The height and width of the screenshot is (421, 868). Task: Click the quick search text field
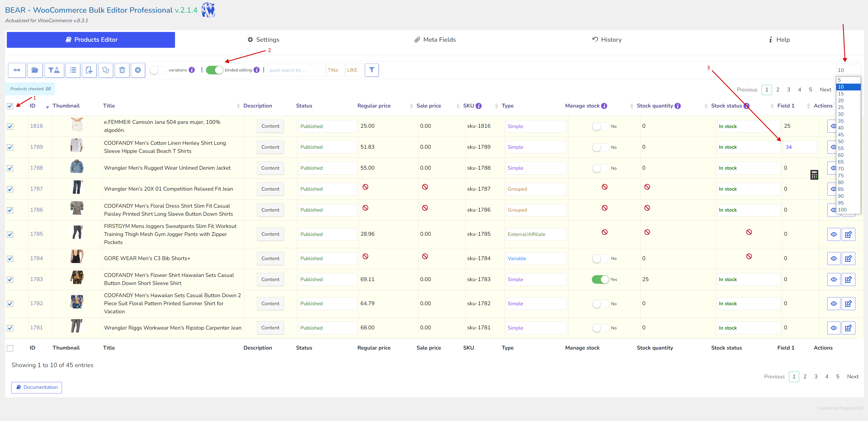[296, 70]
